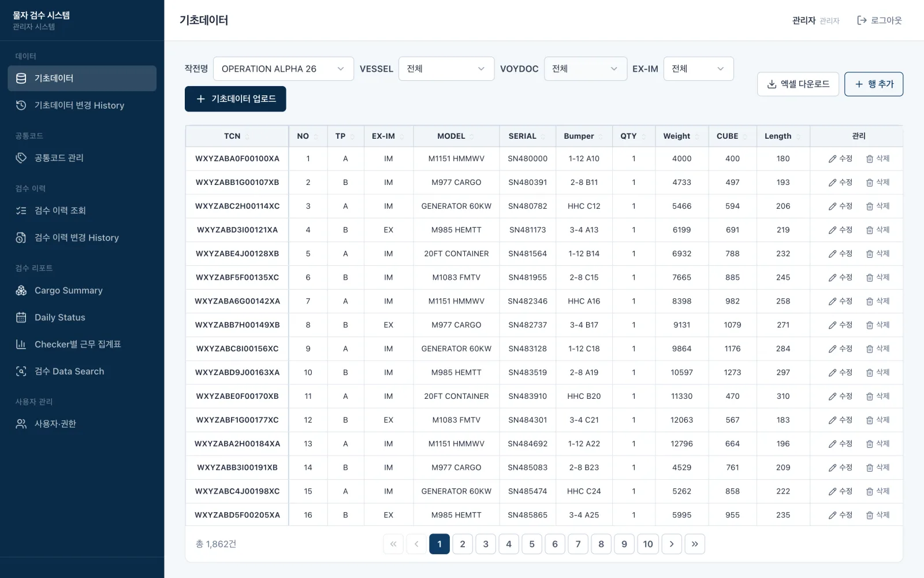Click the Cargo Summary icon

point(21,290)
